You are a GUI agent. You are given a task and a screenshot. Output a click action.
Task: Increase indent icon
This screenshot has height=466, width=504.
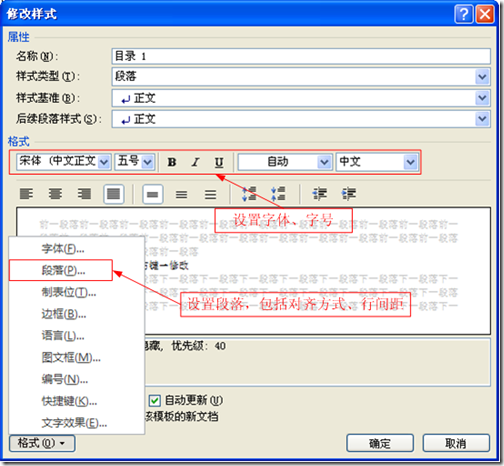click(349, 194)
